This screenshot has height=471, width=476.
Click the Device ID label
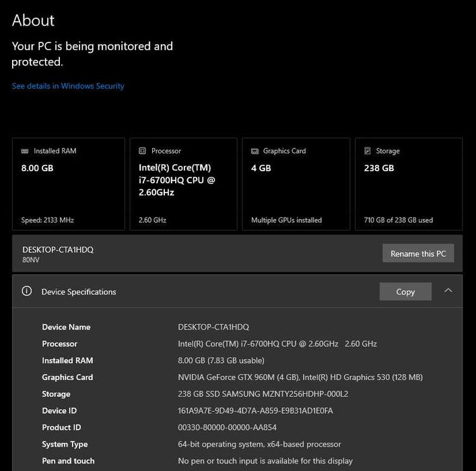59,411
